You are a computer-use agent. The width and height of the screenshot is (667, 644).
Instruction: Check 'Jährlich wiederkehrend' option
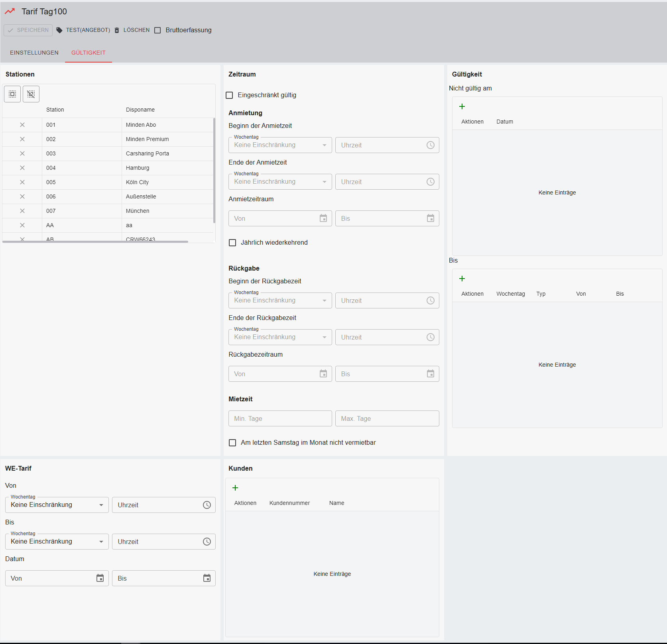click(x=232, y=243)
